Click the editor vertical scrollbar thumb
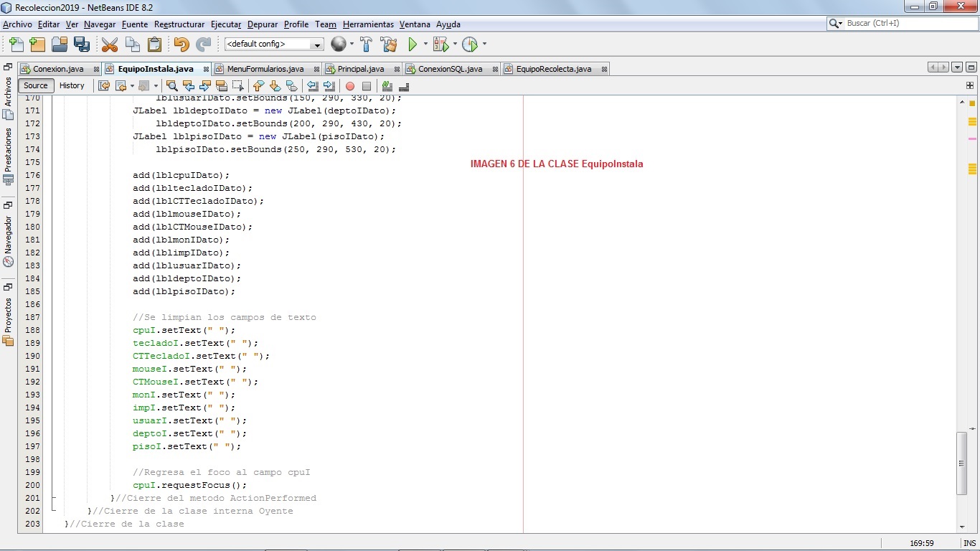The height and width of the screenshot is (551, 980). pyautogui.click(x=962, y=463)
